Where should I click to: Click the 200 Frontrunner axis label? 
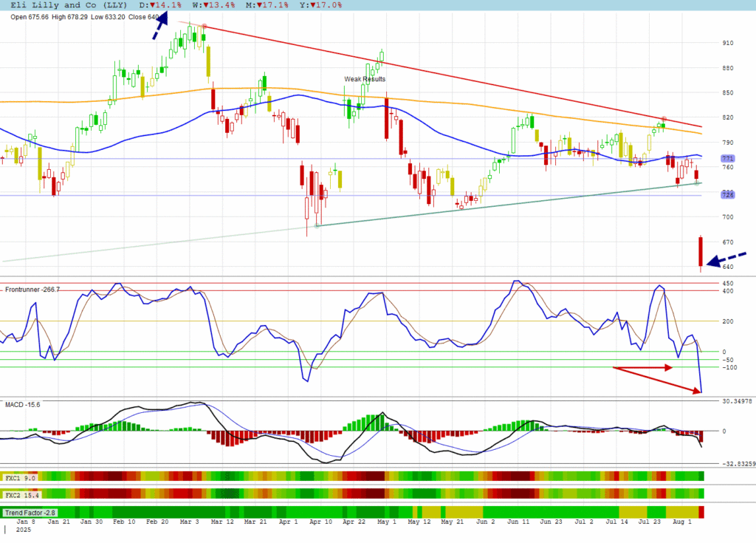(727, 321)
